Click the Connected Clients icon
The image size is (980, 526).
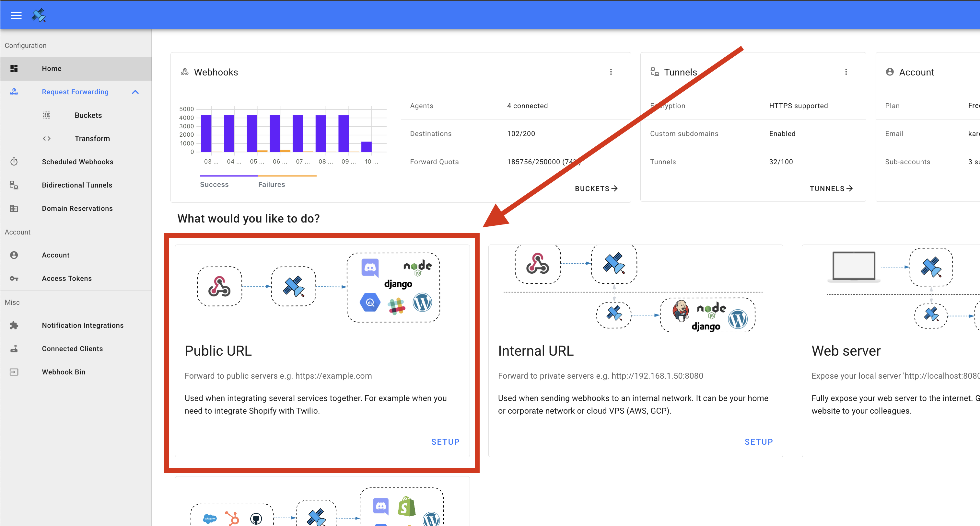click(14, 349)
